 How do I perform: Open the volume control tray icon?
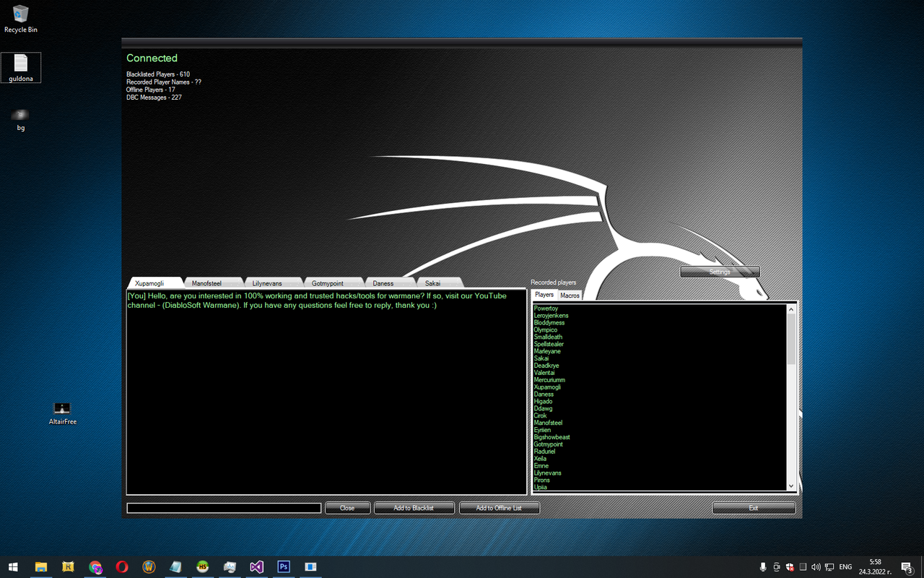pyautogui.click(x=816, y=567)
